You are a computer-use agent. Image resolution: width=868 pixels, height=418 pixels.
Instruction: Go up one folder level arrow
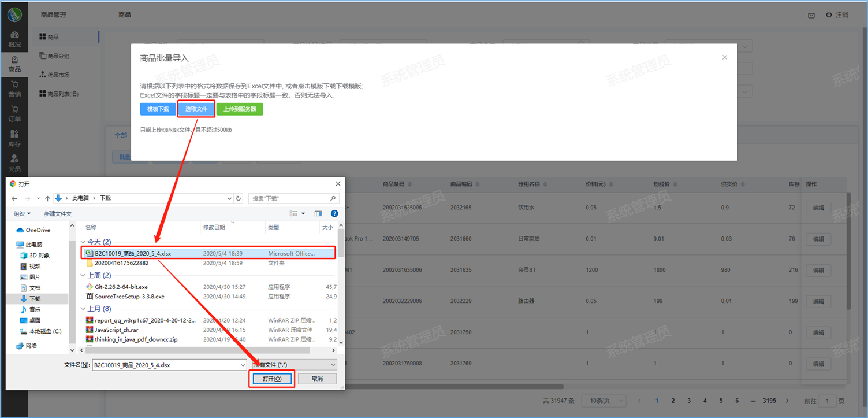[x=47, y=198]
